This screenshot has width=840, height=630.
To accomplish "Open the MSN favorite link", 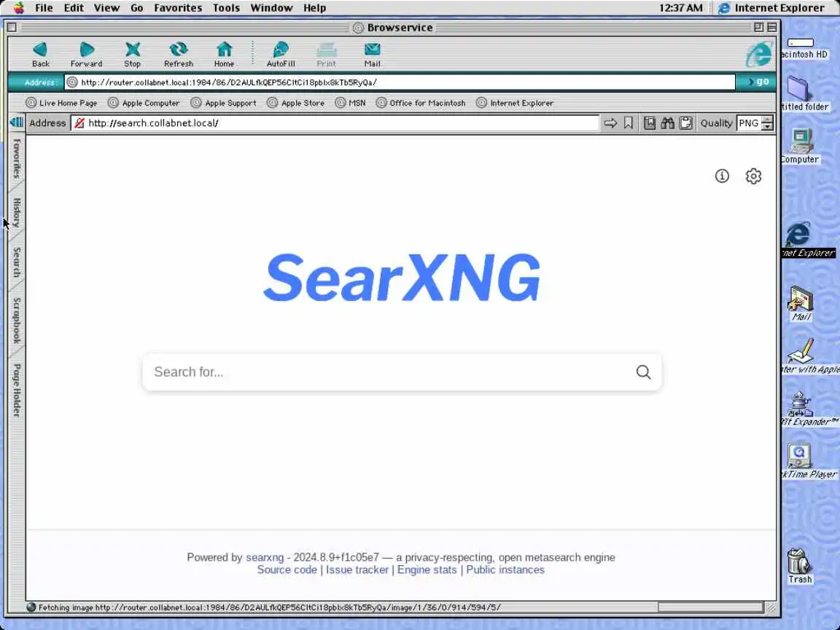I will (x=350, y=103).
